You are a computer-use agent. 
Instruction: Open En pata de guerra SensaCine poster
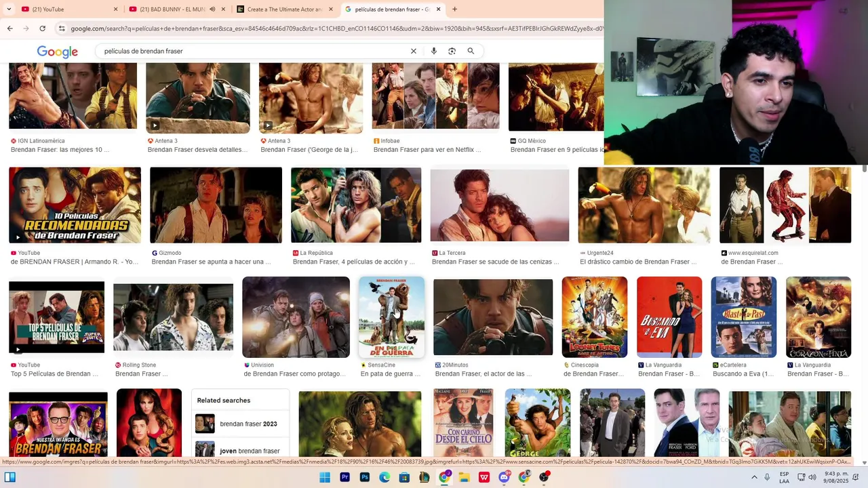coord(391,317)
